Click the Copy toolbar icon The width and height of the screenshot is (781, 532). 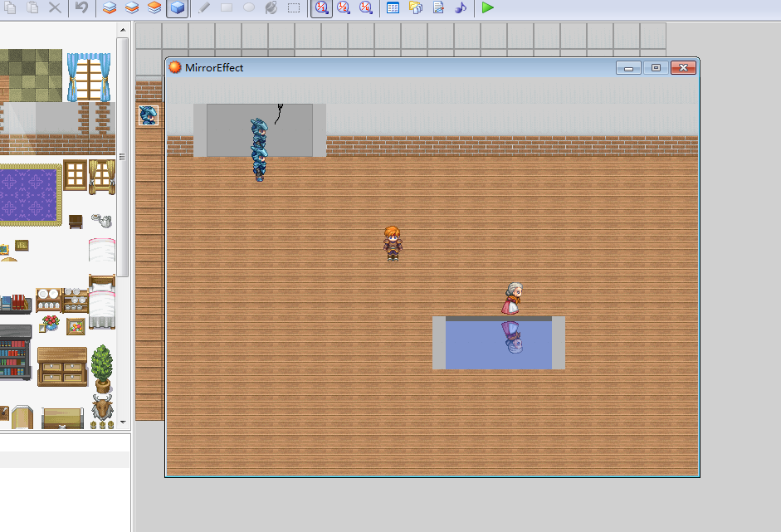click(10, 7)
